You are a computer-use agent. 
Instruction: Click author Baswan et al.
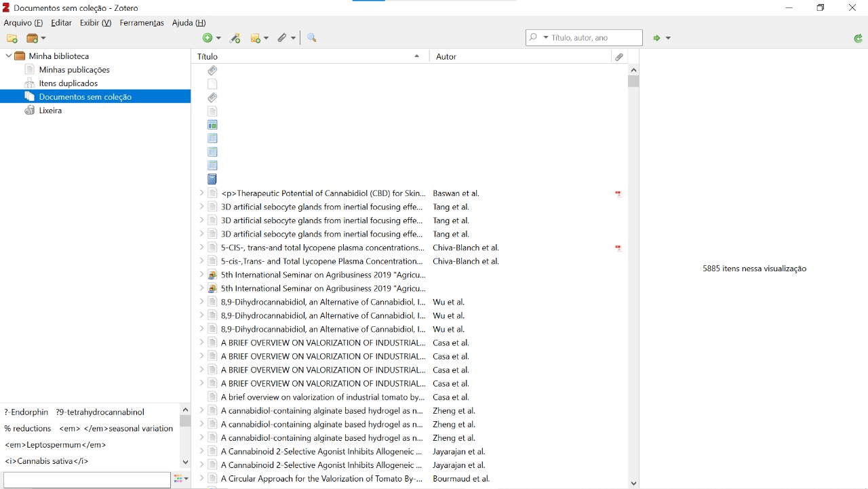tap(456, 193)
